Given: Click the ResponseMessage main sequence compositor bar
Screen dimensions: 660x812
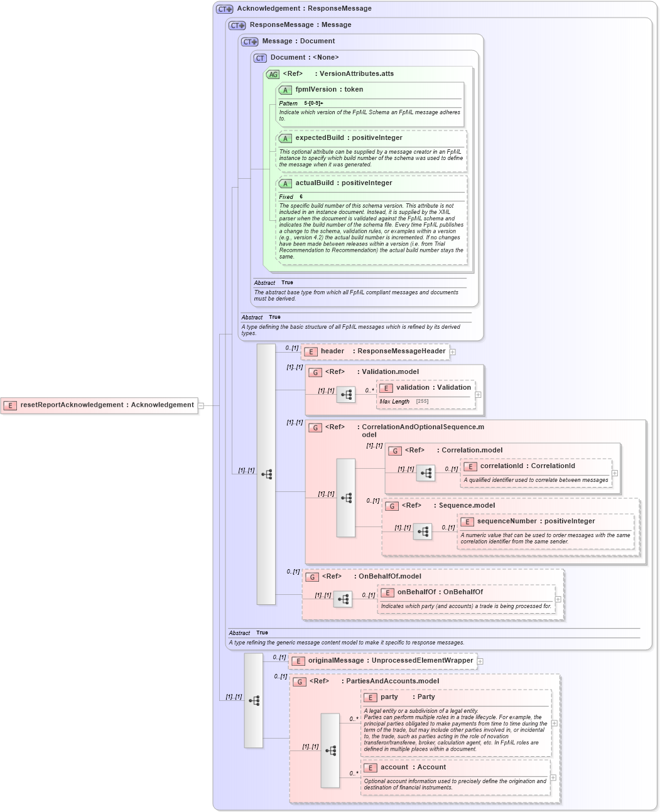Looking at the screenshot, I should tap(266, 474).
